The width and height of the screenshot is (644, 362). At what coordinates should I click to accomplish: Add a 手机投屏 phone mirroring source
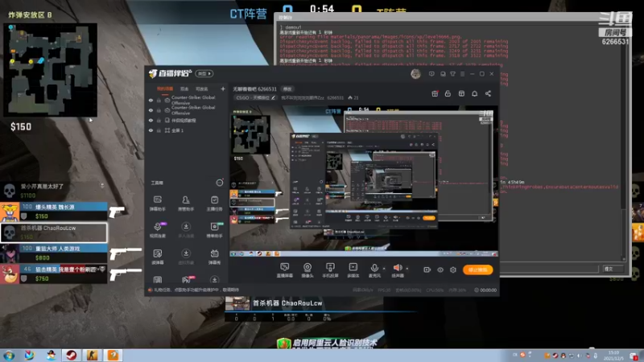(330, 270)
